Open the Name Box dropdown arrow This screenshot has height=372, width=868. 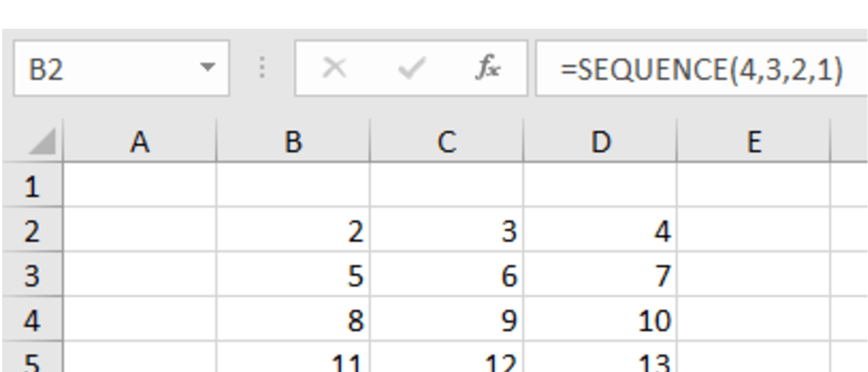coord(207,68)
